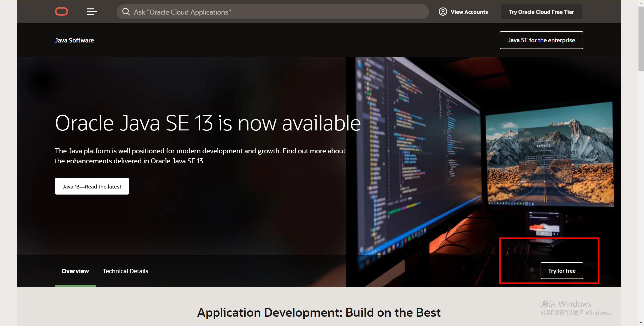Click the Oracle Java SE 13 headline
Viewport: 644px width, 326px height.
(x=208, y=123)
